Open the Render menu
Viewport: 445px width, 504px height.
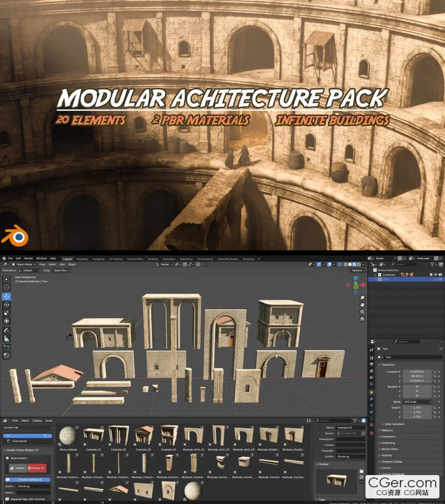[28, 259]
